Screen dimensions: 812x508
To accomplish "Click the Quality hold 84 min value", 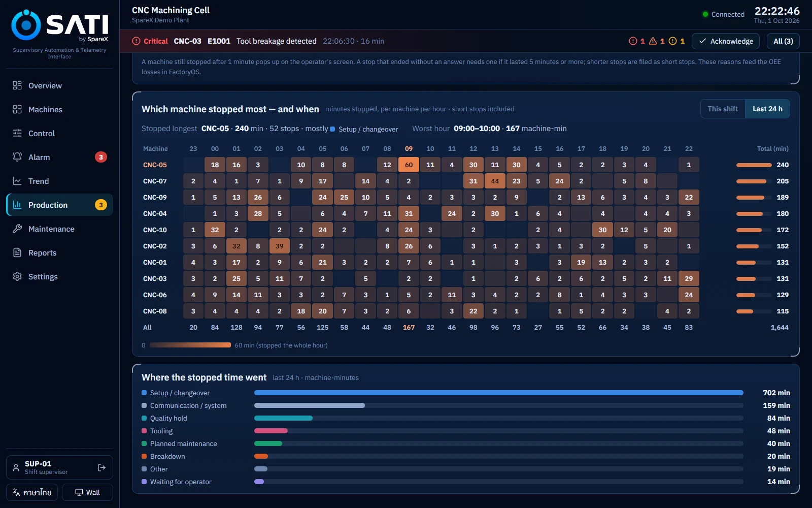I will (779, 418).
